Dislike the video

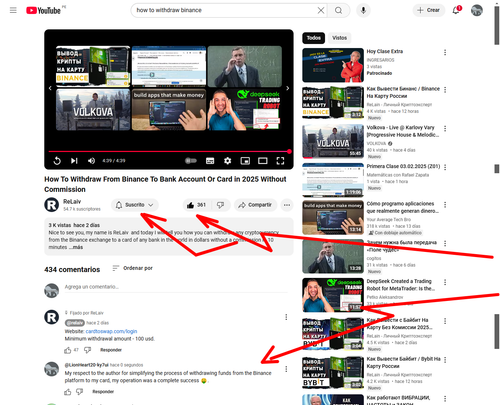(x=221, y=205)
